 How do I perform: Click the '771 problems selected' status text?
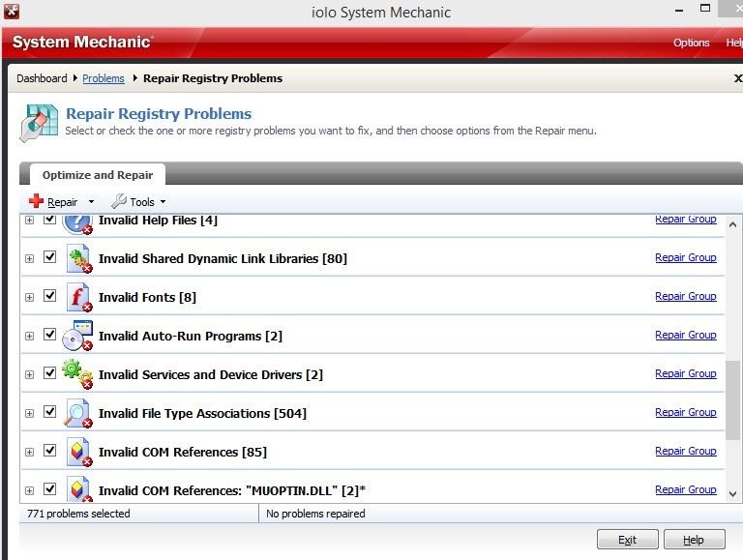[78, 514]
